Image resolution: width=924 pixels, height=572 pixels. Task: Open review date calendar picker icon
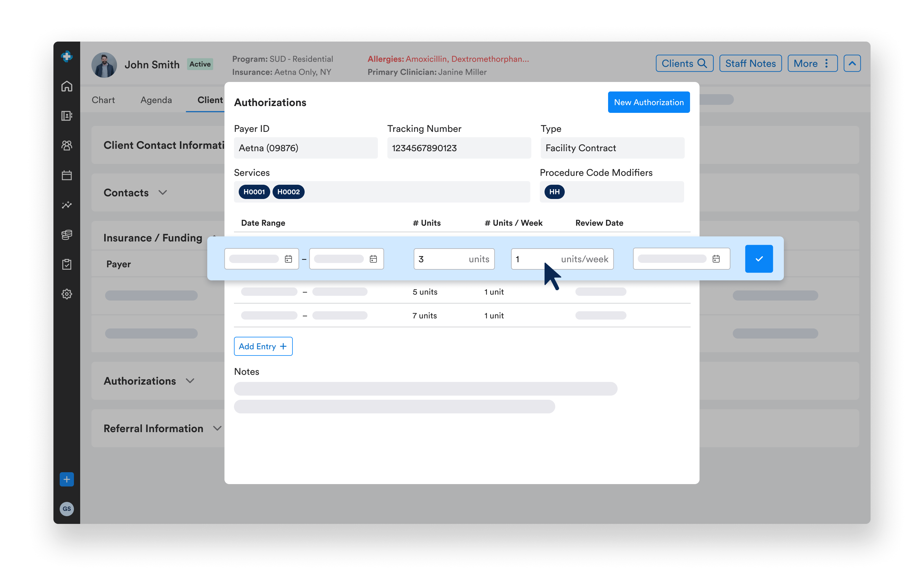pos(716,259)
